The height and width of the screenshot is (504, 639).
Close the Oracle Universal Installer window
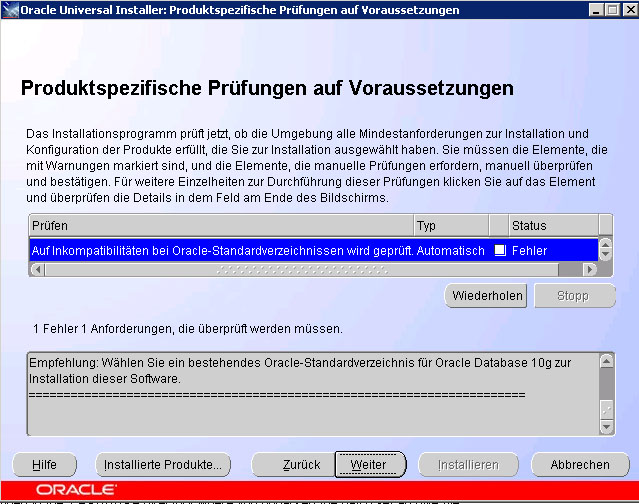[630, 9]
